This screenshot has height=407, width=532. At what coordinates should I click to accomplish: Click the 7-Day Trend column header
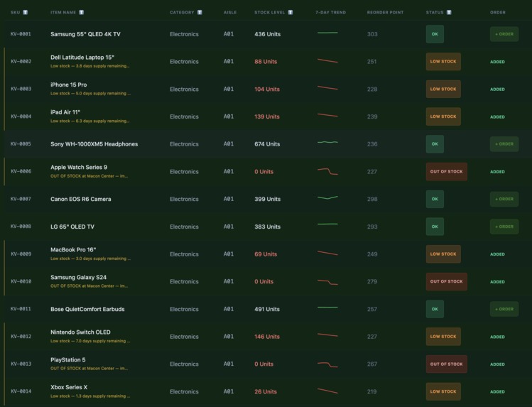pyautogui.click(x=330, y=13)
